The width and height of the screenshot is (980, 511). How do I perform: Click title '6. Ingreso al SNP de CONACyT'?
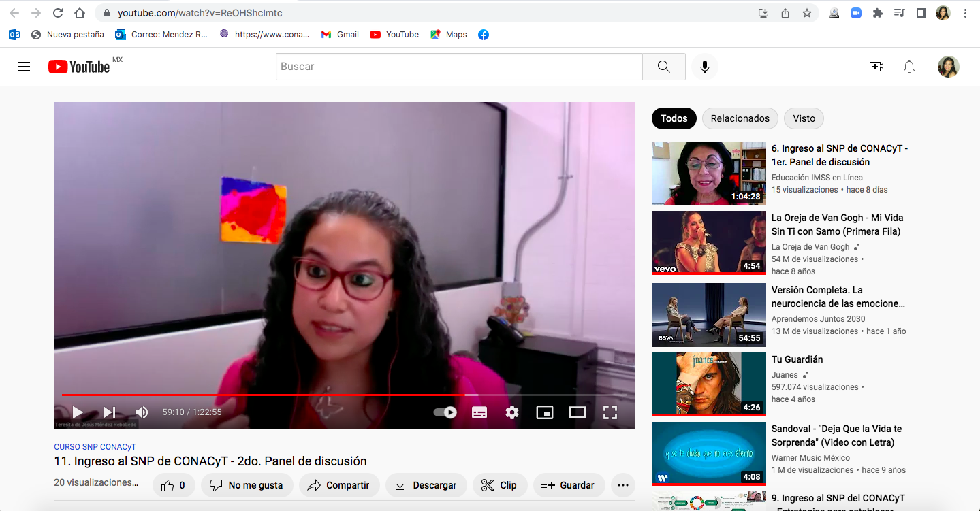tap(840, 155)
